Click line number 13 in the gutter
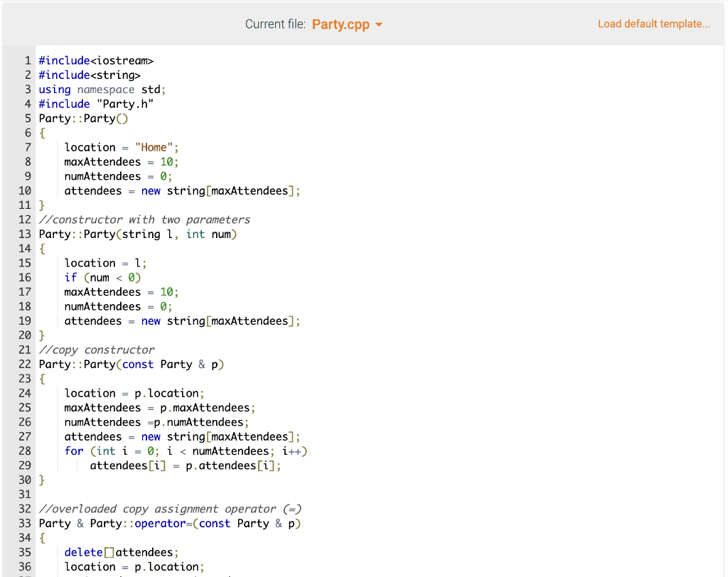Image resolution: width=728 pixels, height=577 pixels. [25, 234]
